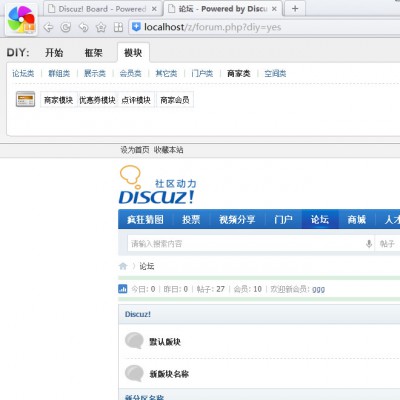Reload page with the refresh icon

pyautogui.click(x=66, y=27)
